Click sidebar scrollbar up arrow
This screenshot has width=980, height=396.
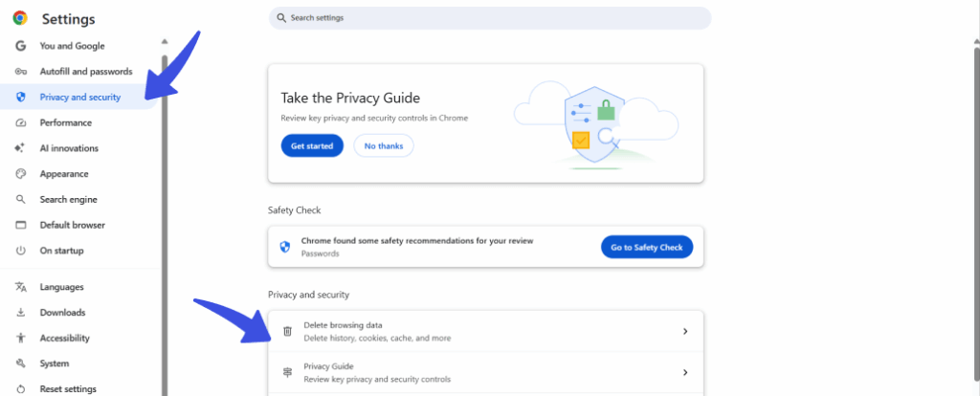click(165, 42)
